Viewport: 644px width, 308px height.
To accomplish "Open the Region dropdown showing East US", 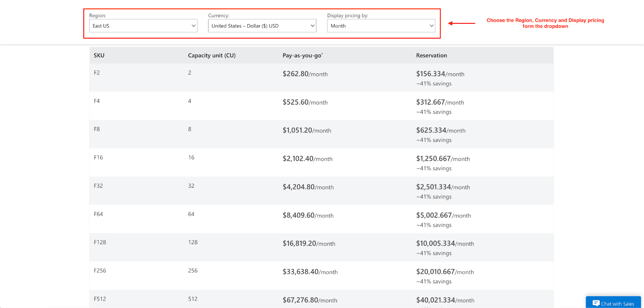I will pos(143,26).
